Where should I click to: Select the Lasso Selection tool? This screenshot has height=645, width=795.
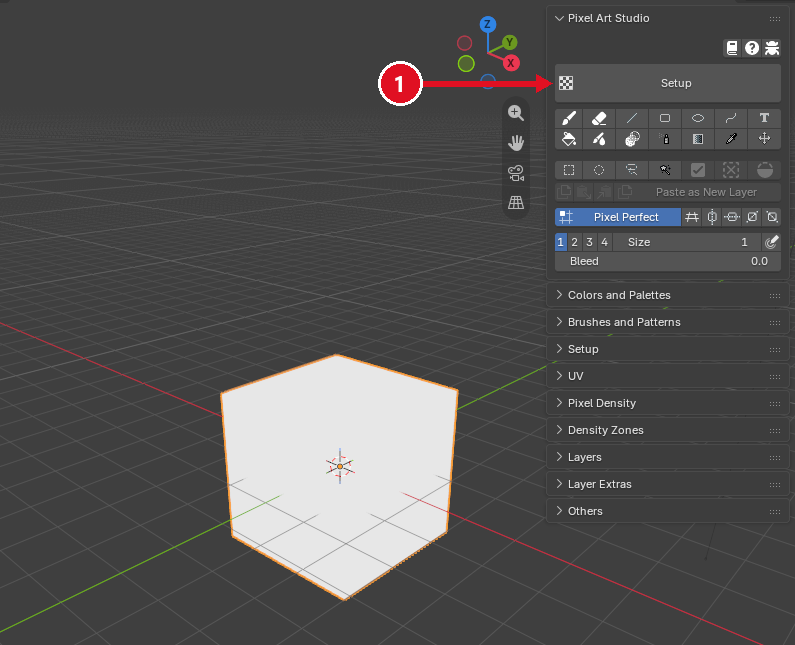(x=632, y=170)
